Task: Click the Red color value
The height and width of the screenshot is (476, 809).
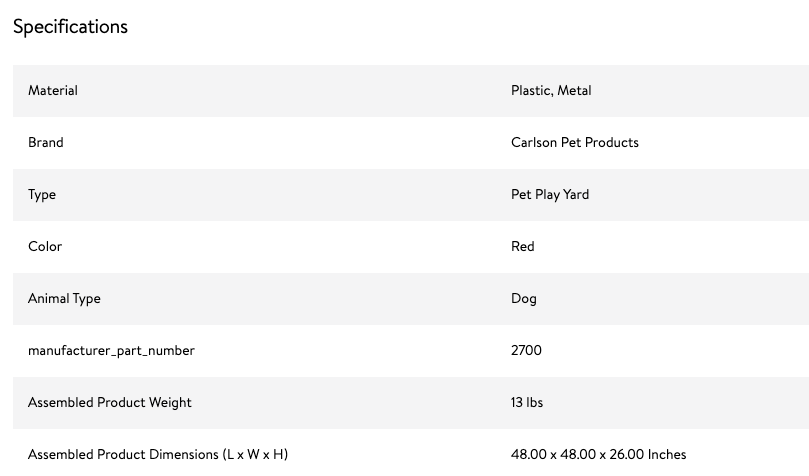Action: click(x=523, y=247)
